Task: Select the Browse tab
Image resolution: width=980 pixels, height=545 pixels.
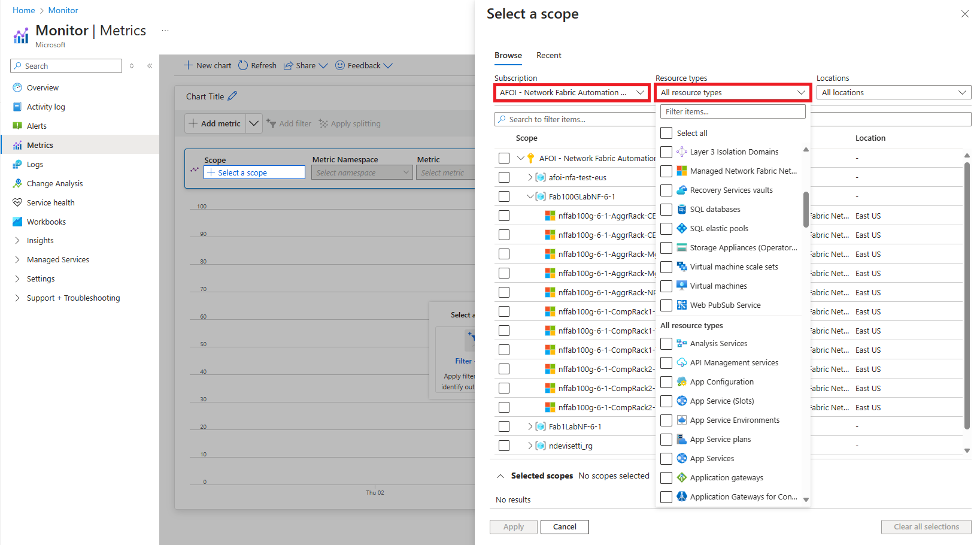Action: point(508,55)
